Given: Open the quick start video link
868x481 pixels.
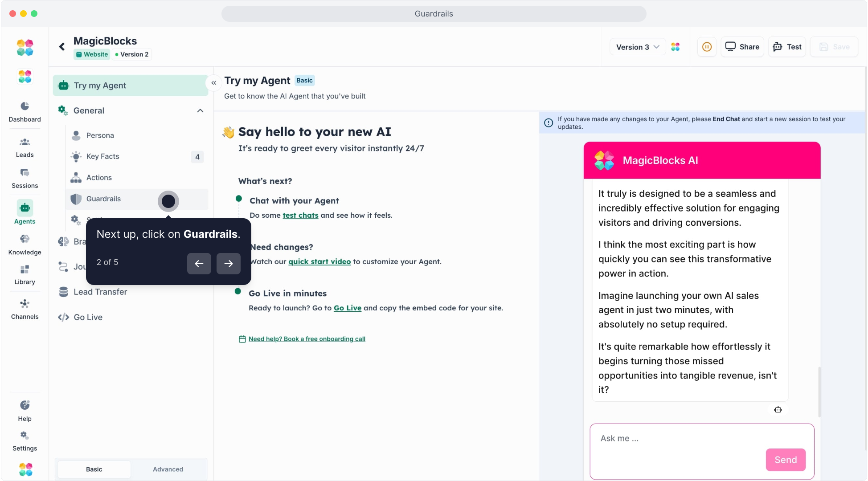Looking at the screenshot, I should click(x=319, y=261).
